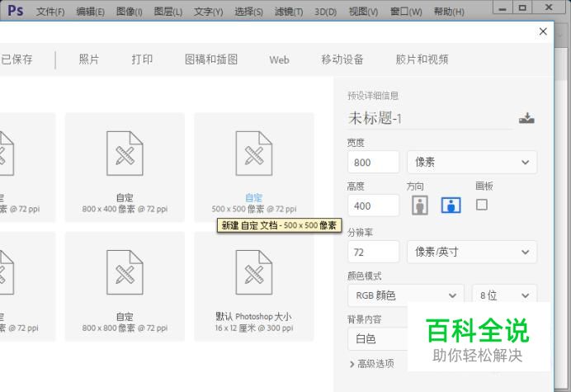Open the 编辑(E) menu
Image resolution: width=571 pixels, height=392 pixels.
click(x=90, y=12)
